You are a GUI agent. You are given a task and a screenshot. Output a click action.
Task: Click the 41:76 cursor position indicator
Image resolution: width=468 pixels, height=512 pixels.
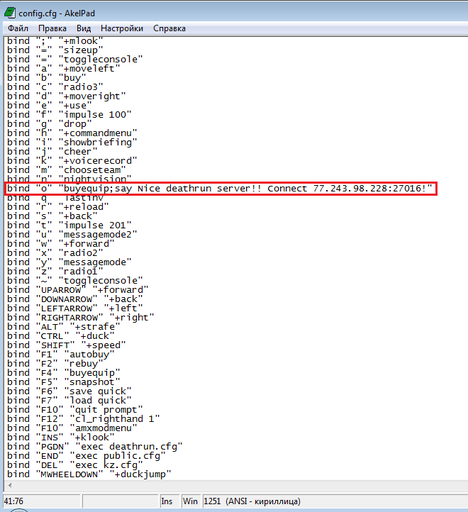pos(14,501)
